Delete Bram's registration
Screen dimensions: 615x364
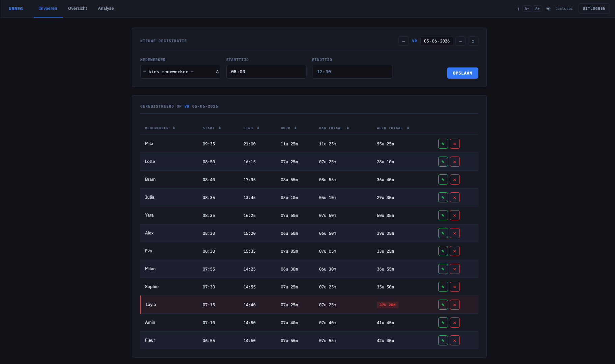(x=455, y=179)
